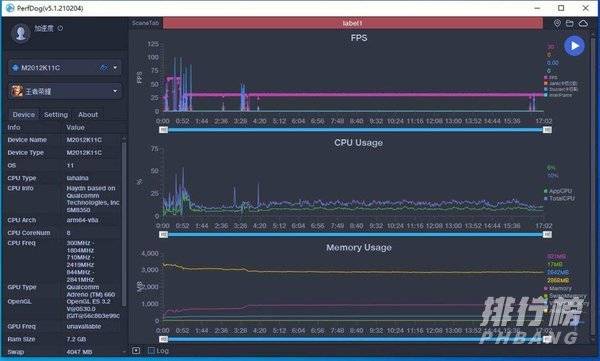The image size is (600, 361).
Task: Select the OpenGL row label
Action: pos(19,301)
